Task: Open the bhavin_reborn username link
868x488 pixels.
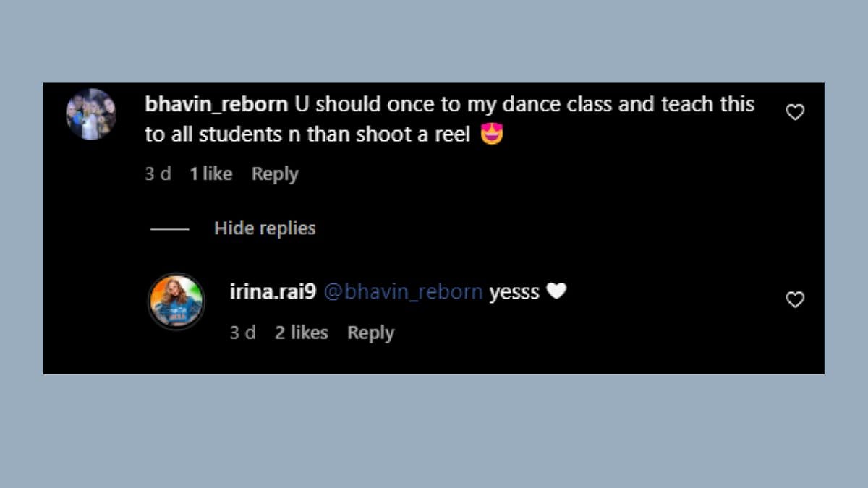Action: coord(216,104)
